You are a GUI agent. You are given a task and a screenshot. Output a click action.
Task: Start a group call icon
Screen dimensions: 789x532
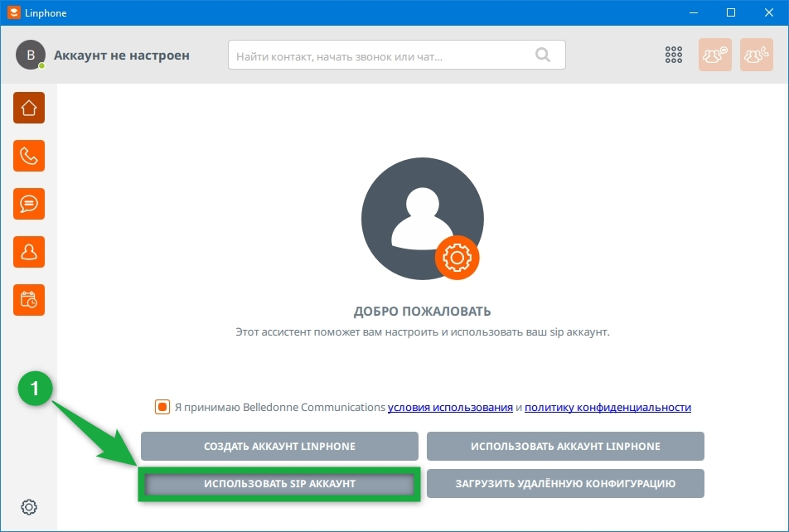(757, 55)
